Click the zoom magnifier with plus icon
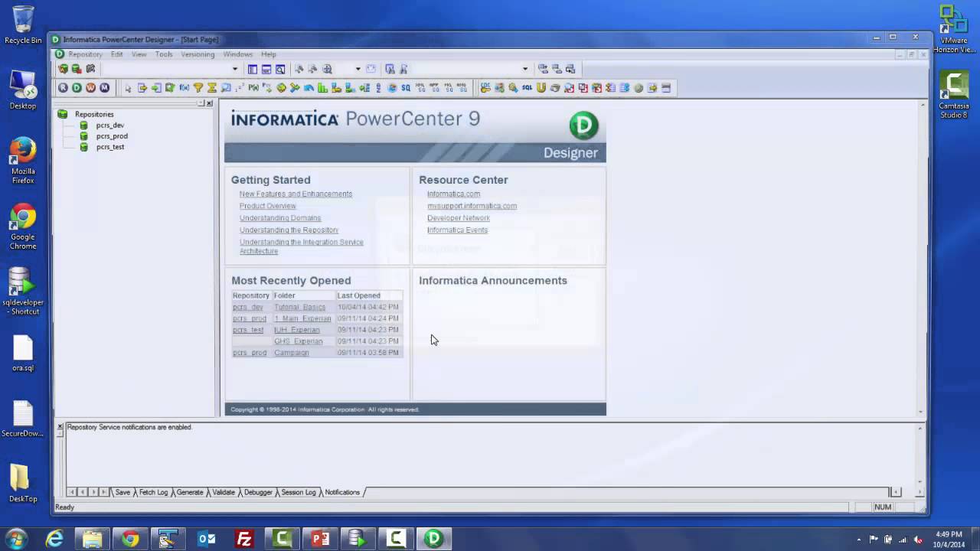Image resolution: width=980 pixels, height=551 pixels. (x=327, y=69)
